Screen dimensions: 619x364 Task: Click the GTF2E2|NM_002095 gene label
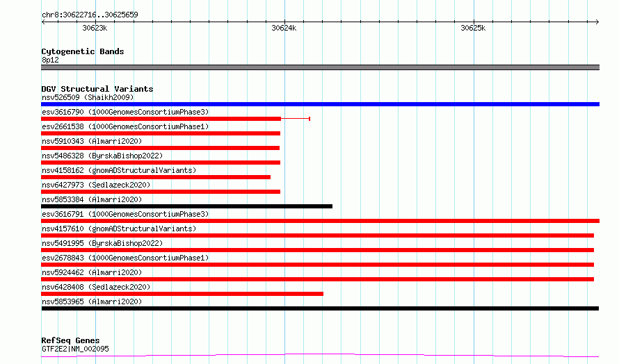pyautogui.click(x=75, y=349)
